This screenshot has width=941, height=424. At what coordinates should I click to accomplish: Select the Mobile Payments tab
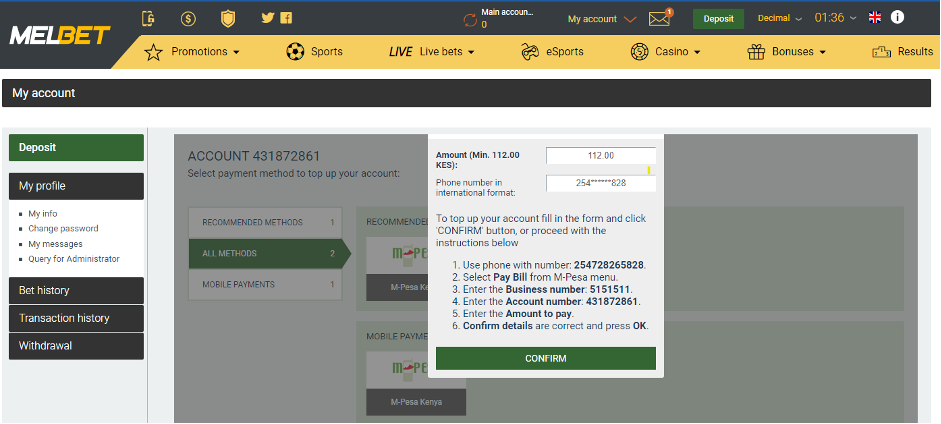[x=265, y=285]
